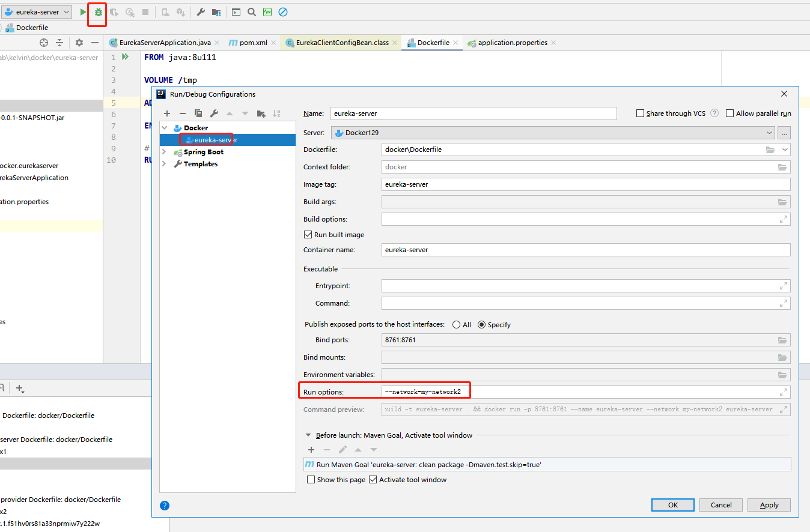Collapse the Before launch section
This screenshot has height=532, width=810.
tap(309, 435)
